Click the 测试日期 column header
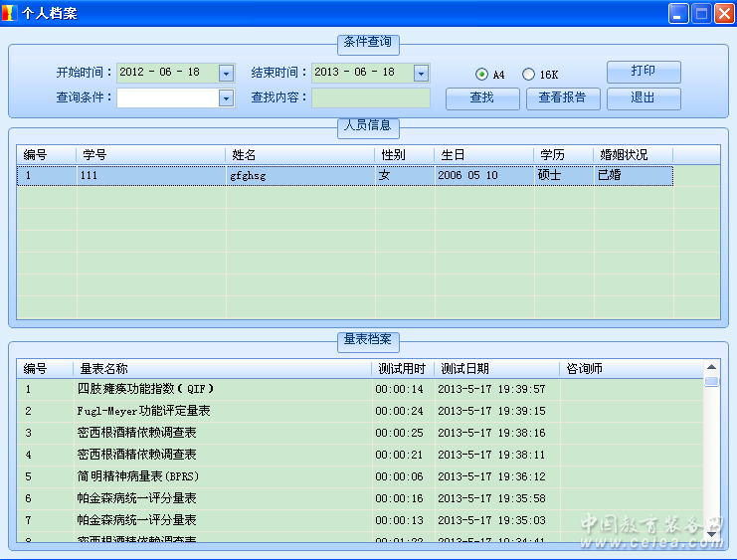The height and width of the screenshot is (560, 737). click(x=495, y=369)
